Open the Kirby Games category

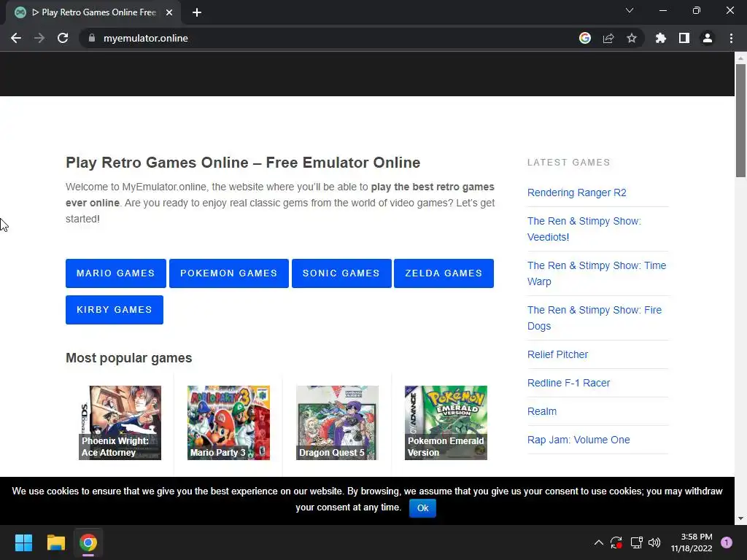tap(115, 310)
